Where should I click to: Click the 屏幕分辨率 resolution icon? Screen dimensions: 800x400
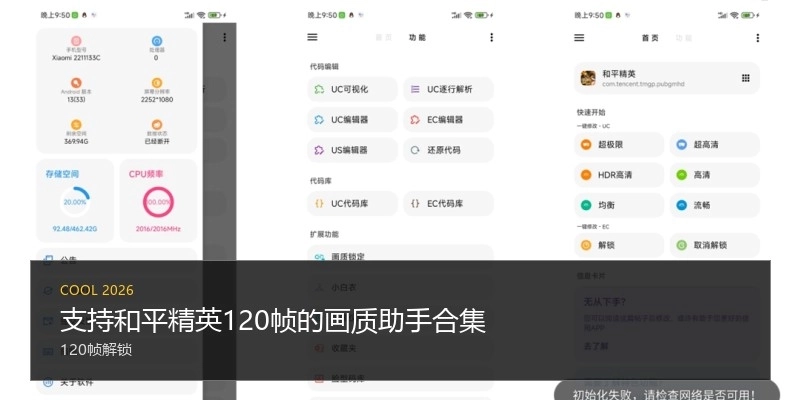pyautogui.click(x=157, y=83)
